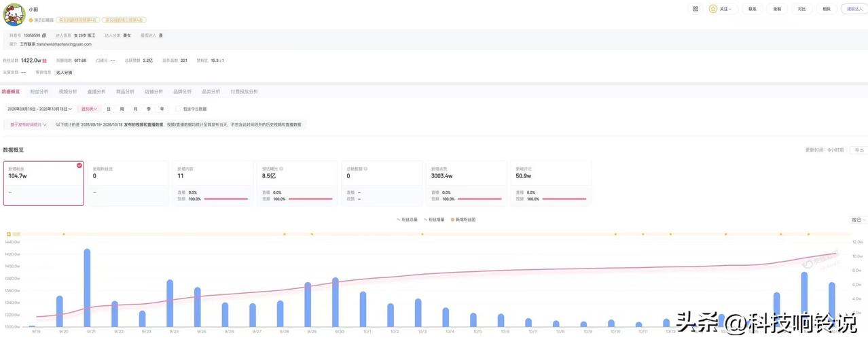This screenshot has width=868, height=344.
Task: Select the 新增点赞 3003.4w card
Action: (467, 184)
